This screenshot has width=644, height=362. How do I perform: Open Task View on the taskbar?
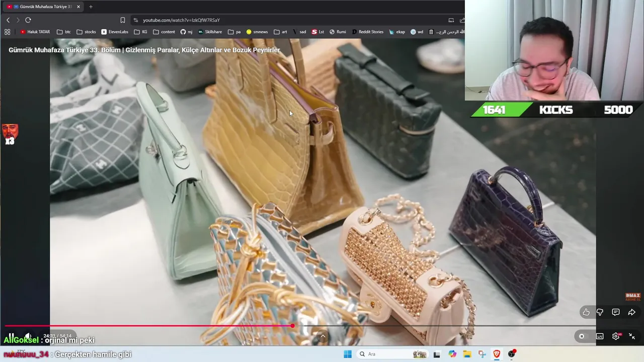[437, 354]
